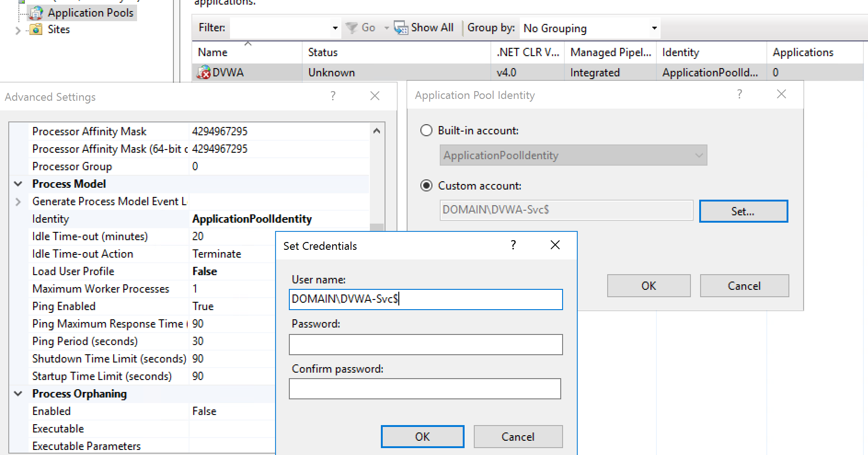Select the Ping Maximum Response Time row
The height and width of the screenshot is (455, 868).
click(x=152, y=324)
